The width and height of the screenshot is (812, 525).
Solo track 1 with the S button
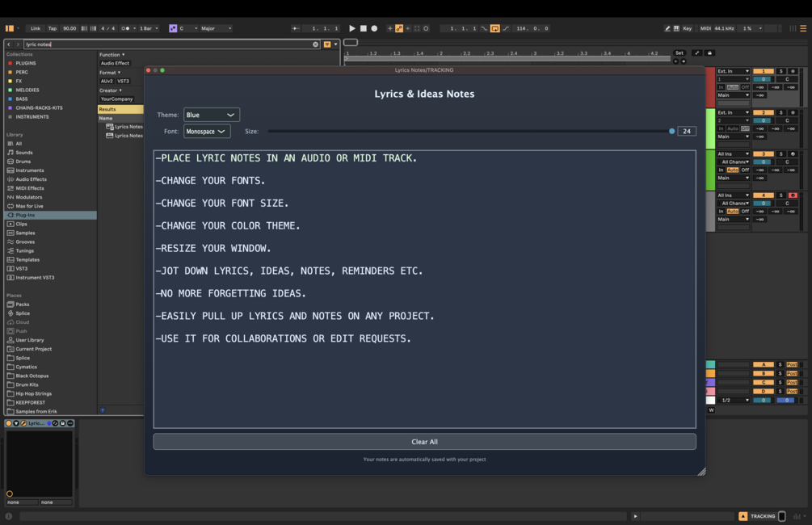(781, 71)
